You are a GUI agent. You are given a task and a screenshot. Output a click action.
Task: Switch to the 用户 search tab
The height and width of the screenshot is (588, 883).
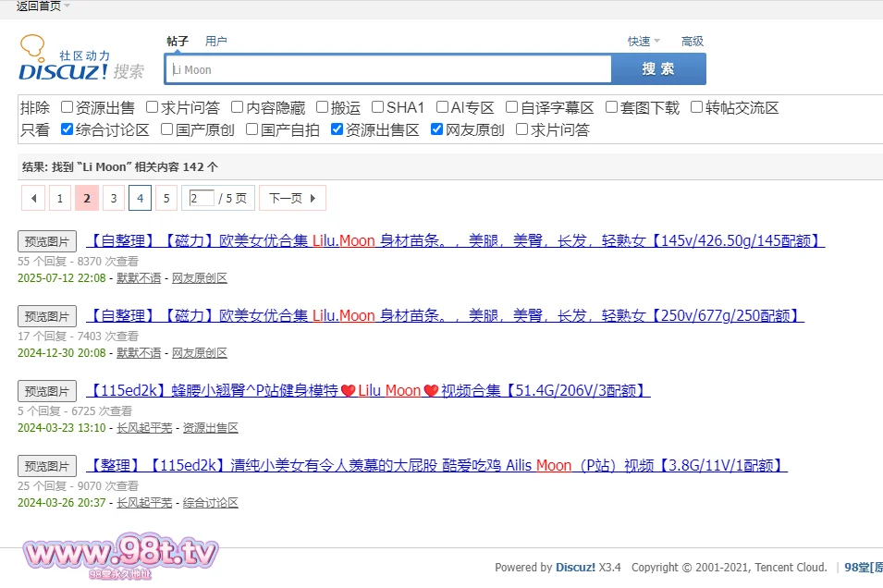point(216,41)
